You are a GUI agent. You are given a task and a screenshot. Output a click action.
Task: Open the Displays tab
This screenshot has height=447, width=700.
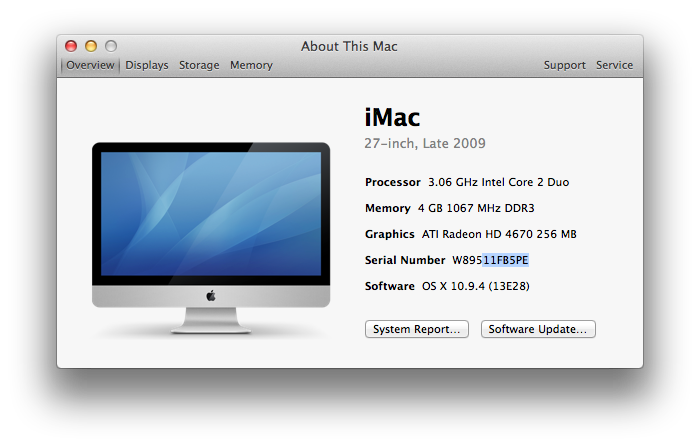[x=147, y=65]
